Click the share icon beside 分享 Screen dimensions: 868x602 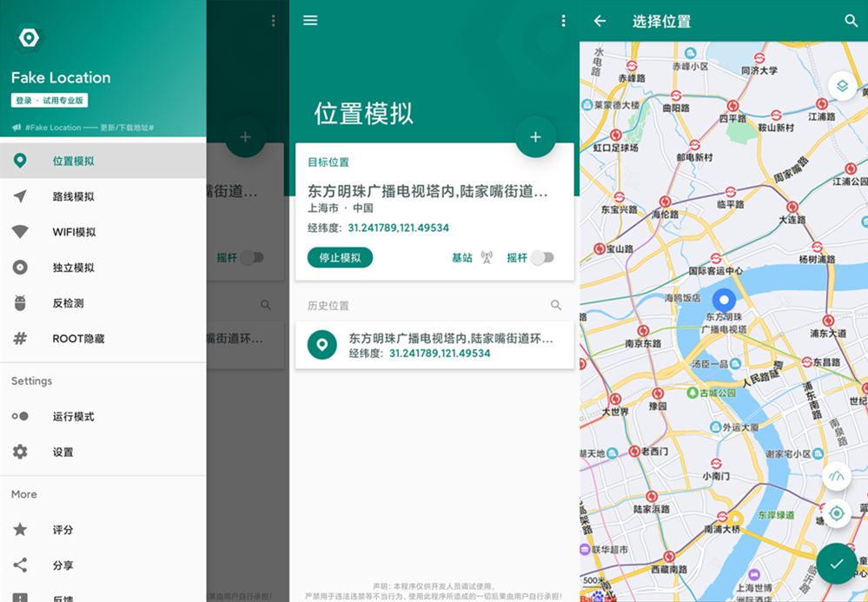(x=20, y=565)
